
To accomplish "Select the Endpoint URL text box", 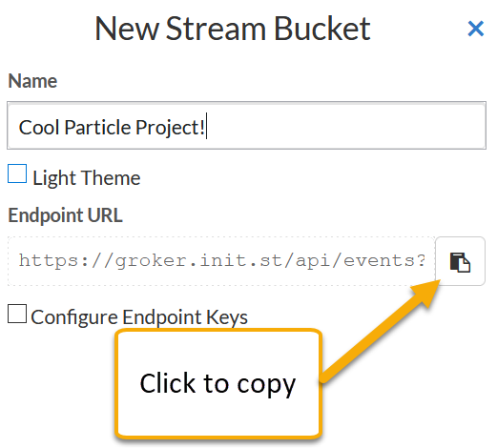I will [221, 261].
